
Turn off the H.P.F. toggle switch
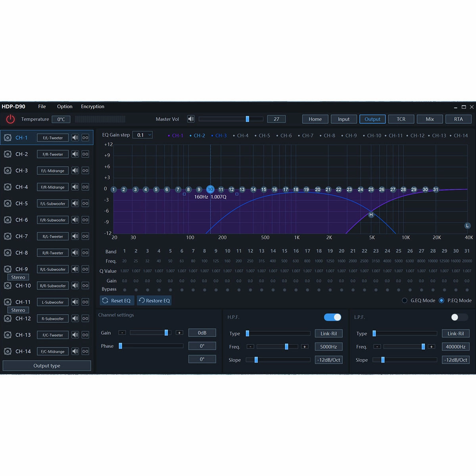332,317
